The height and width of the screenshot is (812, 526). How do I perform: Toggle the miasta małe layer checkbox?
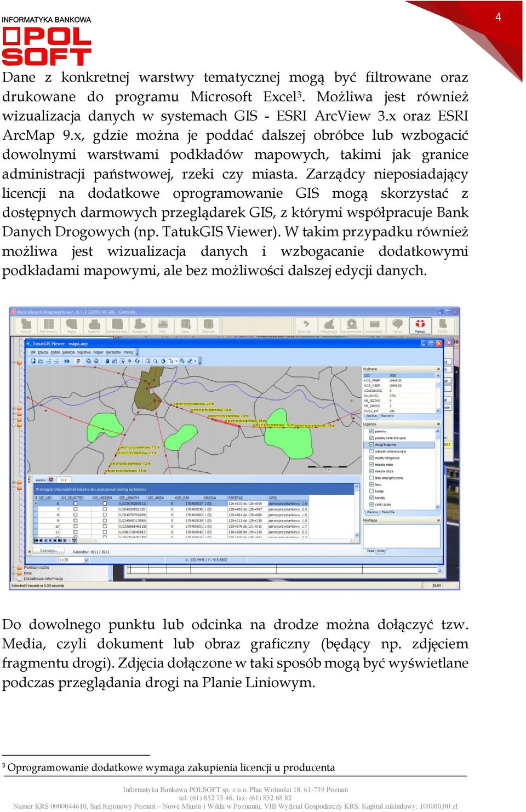point(371,464)
